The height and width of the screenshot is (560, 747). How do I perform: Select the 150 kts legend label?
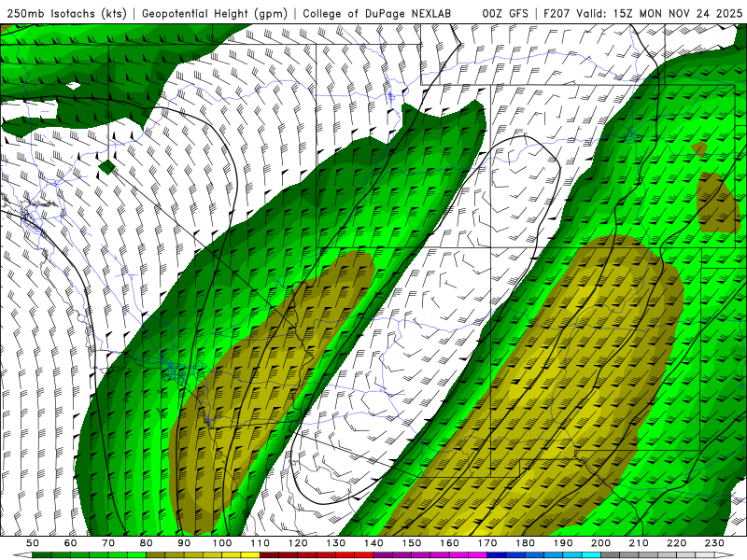412,543
